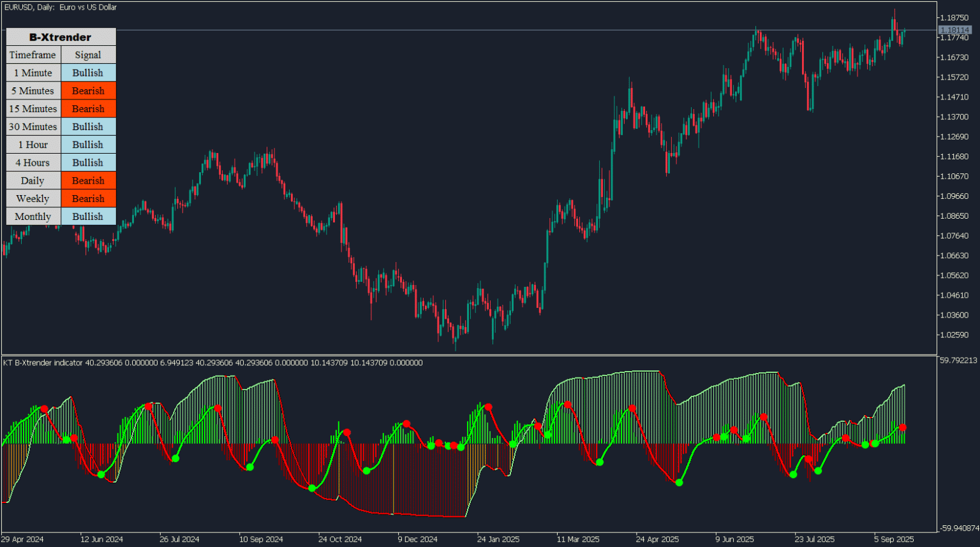Screen dimensions: 980x547
Task: Click the B-Xtrender panel title header
Action: (x=61, y=37)
